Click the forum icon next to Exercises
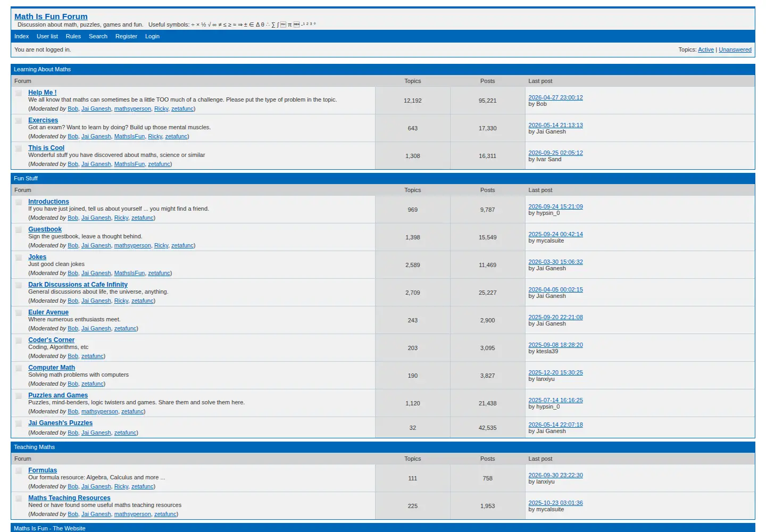766x532 pixels. pyautogui.click(x=19, y=121)
